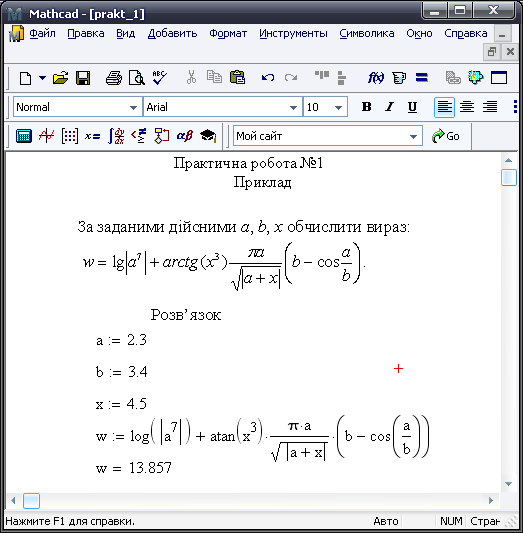
Task: Click the heading Практична робота №1
Action: (248, 164)
